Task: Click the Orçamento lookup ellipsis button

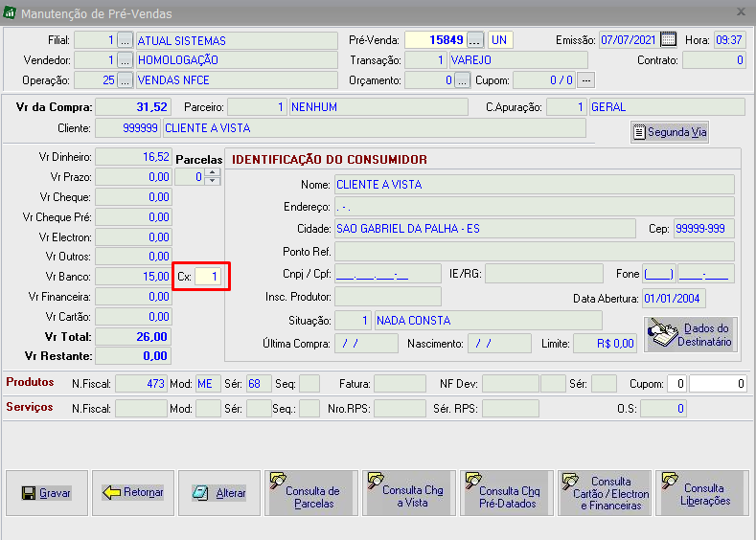Action: (x=462, y=80)
